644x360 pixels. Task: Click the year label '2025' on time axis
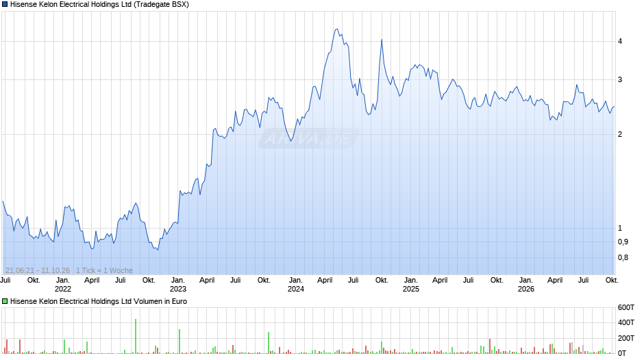(410, 289)
